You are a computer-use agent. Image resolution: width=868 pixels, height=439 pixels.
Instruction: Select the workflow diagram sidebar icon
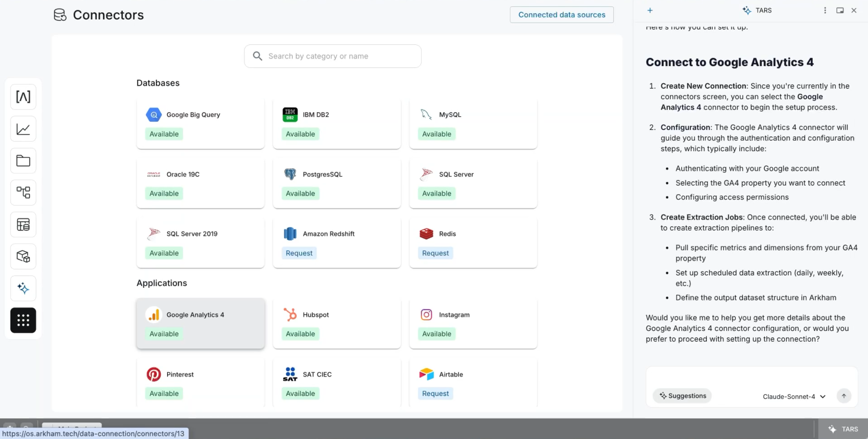23,193
